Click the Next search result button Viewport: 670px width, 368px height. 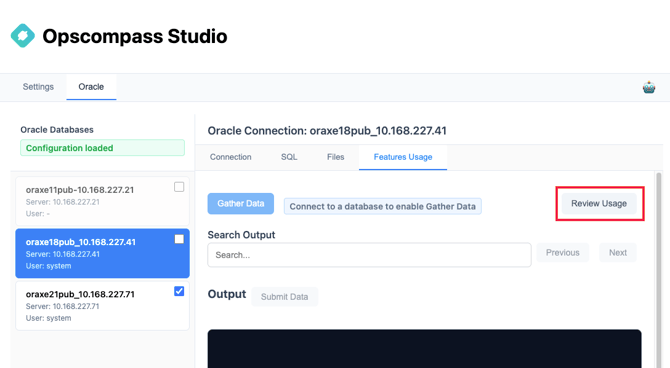[x=617, y=253]
